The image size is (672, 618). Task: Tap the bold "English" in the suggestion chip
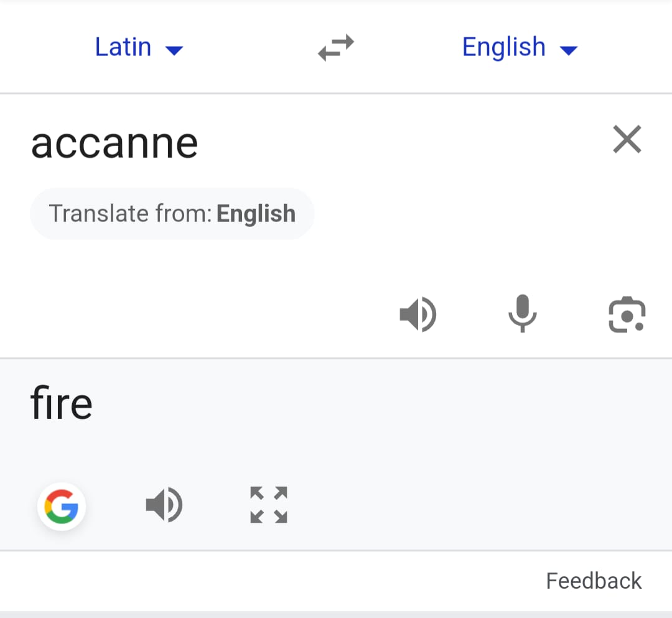click(x=256, y=214)
